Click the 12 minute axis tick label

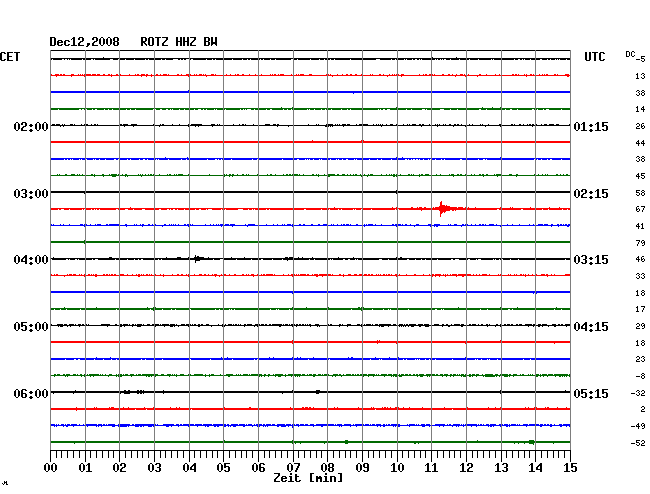point(466,468)
